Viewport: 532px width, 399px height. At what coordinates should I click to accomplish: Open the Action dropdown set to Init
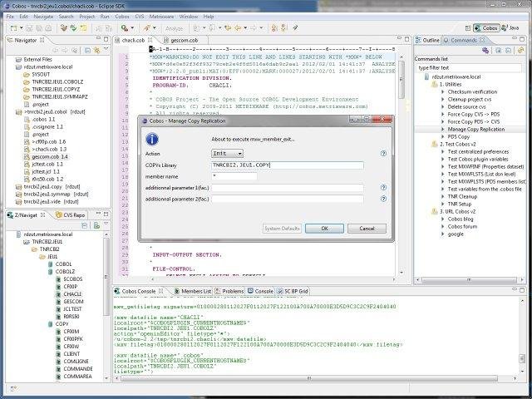click(227, 154)
